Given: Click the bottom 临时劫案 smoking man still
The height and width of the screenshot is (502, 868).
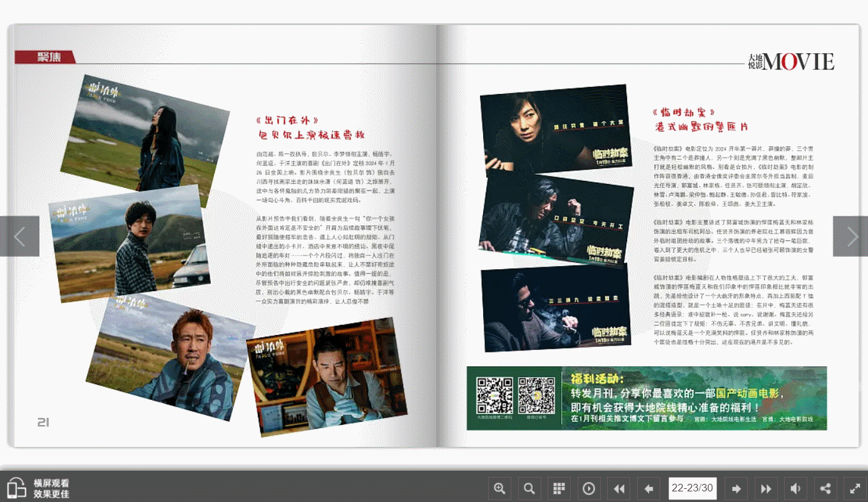Looking at the screenshot, I should click(556, 308).
